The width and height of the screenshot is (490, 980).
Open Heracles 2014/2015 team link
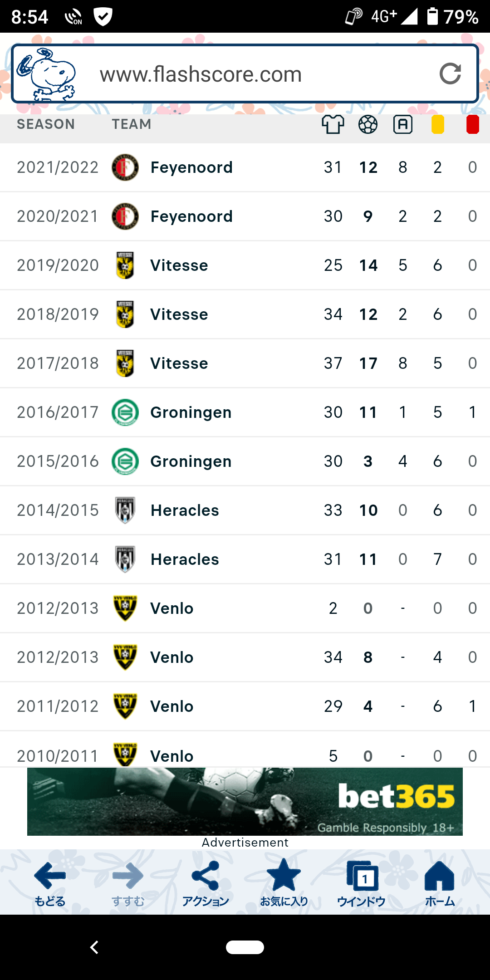pyautogui.click(x=185, y=510)
